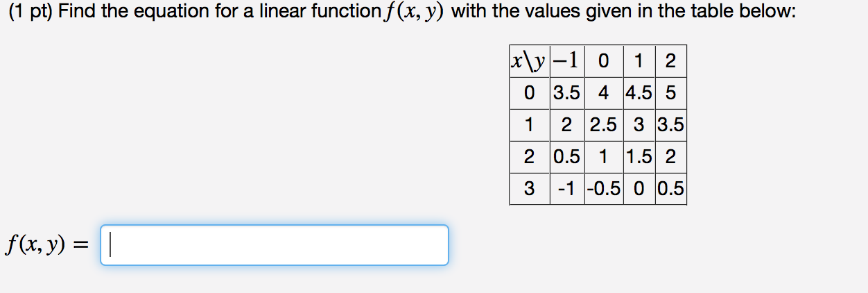Click the f(x, y) answer input field
The width and height of the screenshot is (868, 293).
[x=275, y=245]
